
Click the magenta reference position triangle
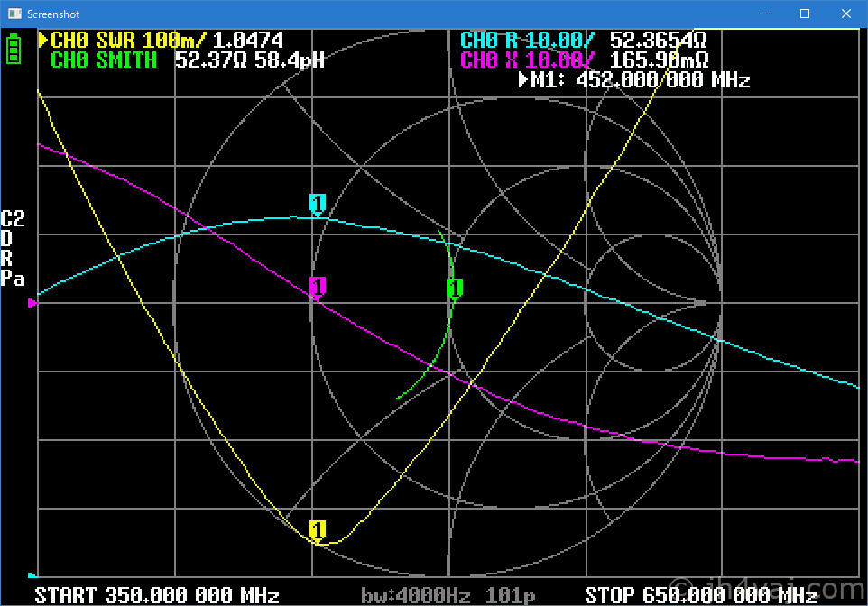[33, 303]
